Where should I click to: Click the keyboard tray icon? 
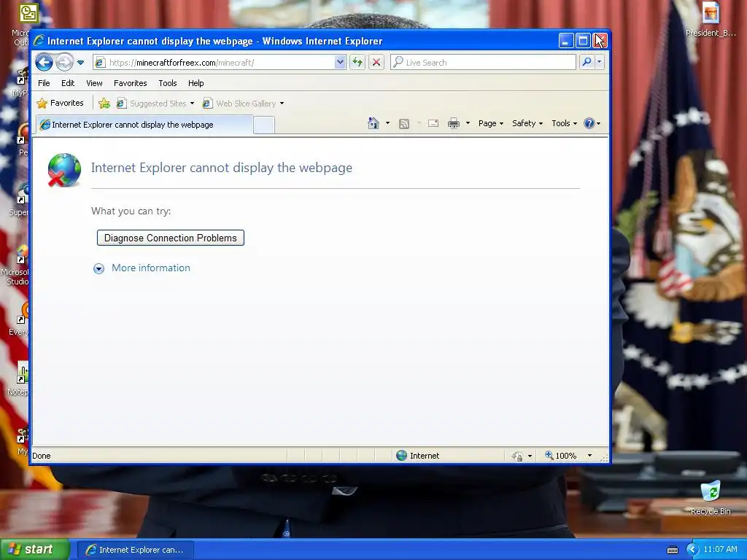click(x=672, y=550)
